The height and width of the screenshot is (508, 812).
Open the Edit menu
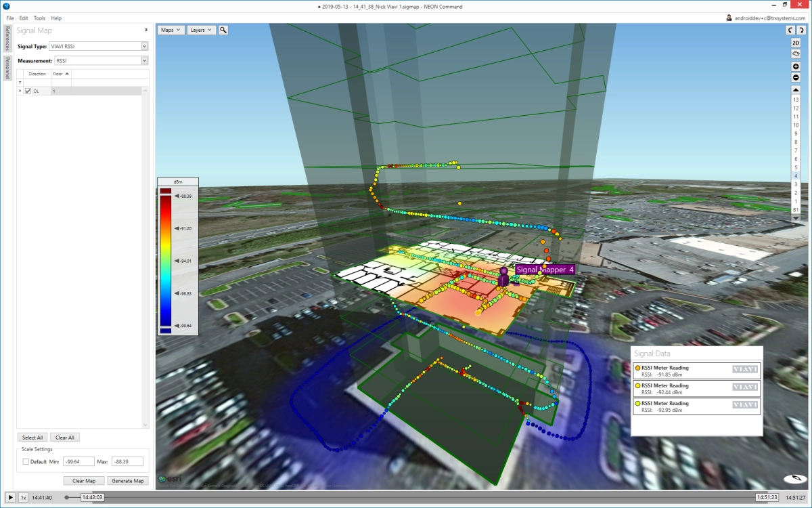coord(24,18)
